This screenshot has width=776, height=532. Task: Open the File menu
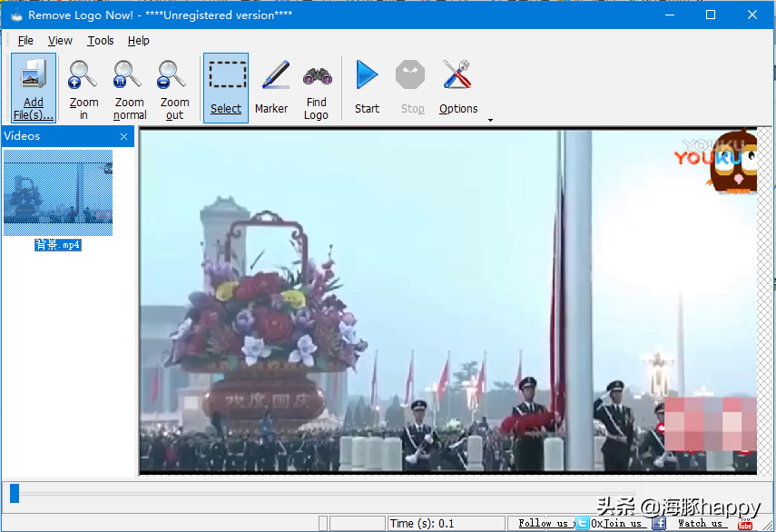(25, 41)
